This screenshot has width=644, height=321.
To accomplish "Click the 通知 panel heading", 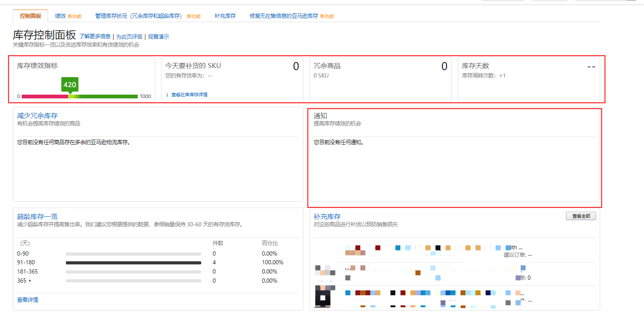I will [x=321, y=115].
